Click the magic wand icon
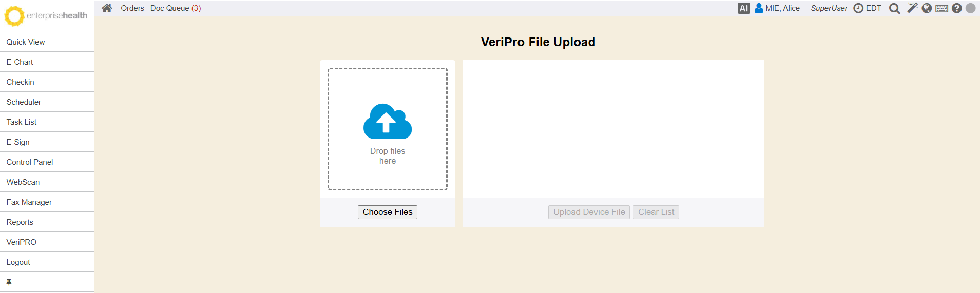This screenshot has width=980, height=293. pos(912,8)
